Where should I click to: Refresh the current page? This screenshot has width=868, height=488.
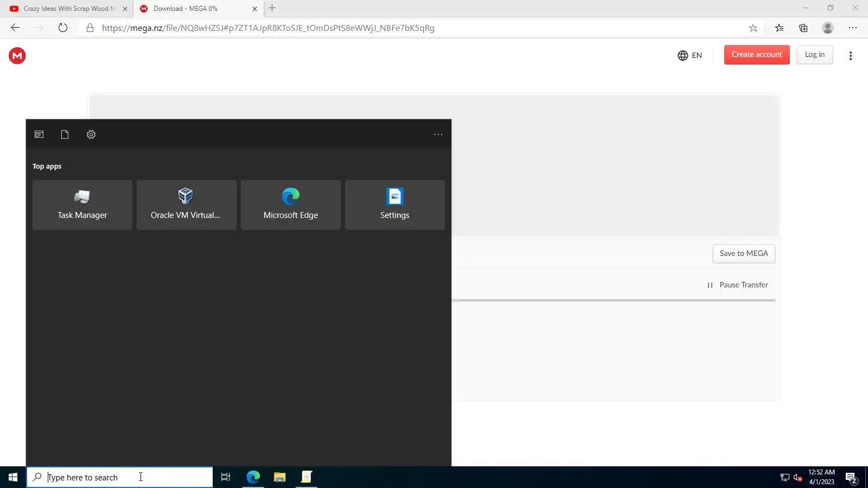[63, 28]
